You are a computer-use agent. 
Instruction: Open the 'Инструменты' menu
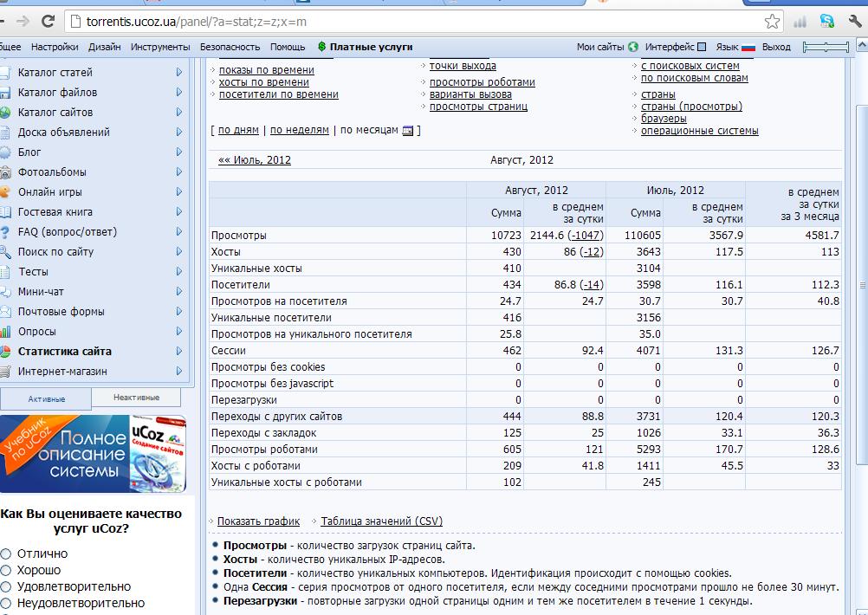[160, 47]
